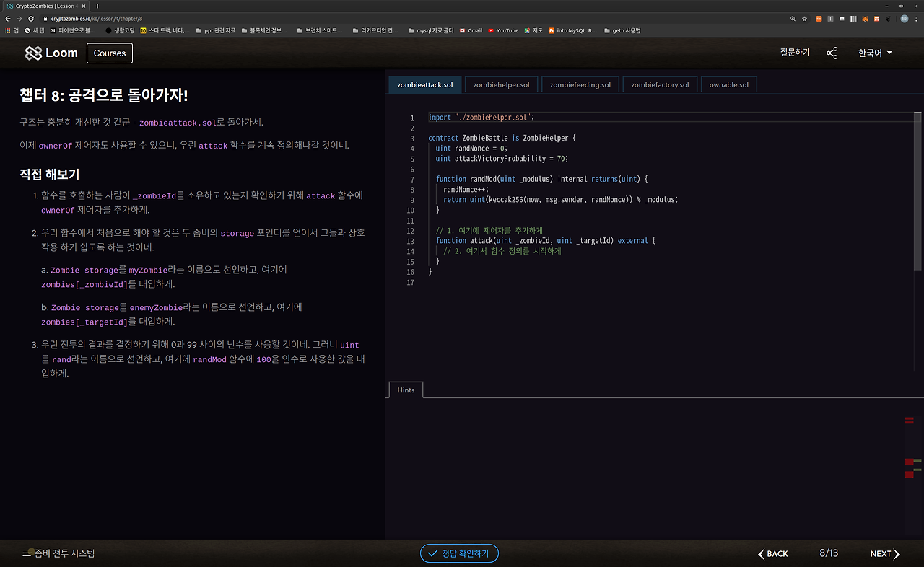Switch to the zombiefeeding.sol tab
Viewport: 924px width, 567px height.
[580, 84]
